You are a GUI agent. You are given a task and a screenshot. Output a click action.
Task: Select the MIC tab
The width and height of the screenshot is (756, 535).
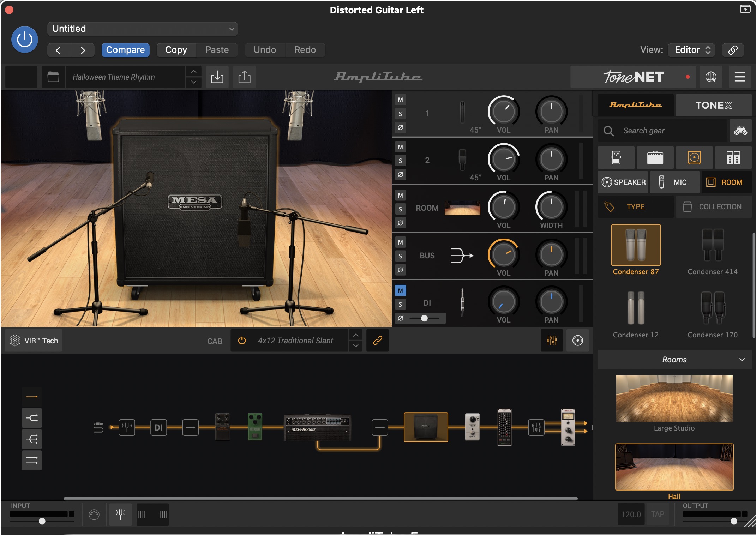674,182
